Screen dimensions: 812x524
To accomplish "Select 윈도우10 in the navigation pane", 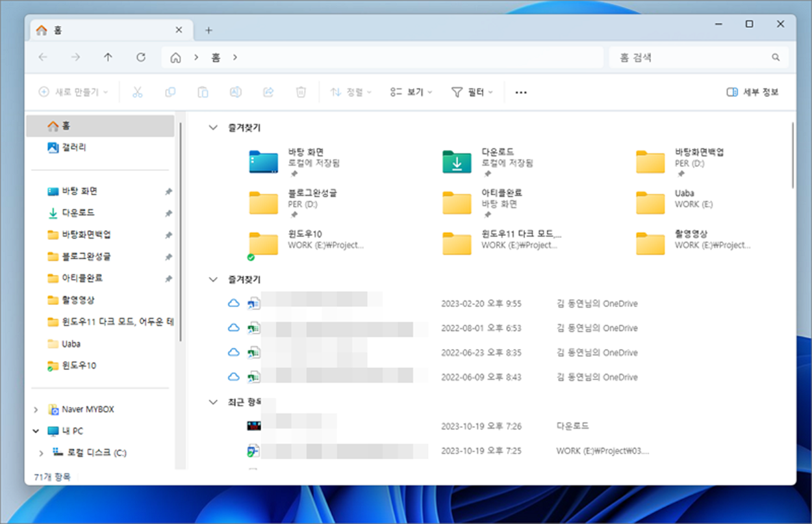I will 100,365.
